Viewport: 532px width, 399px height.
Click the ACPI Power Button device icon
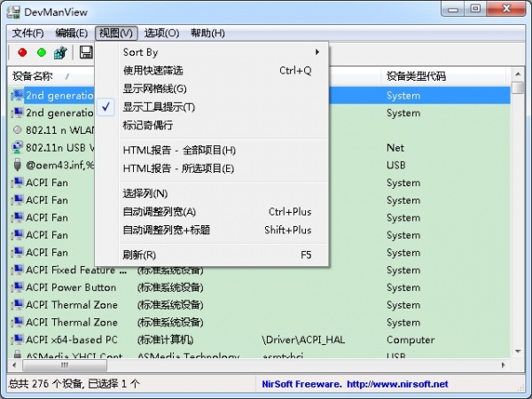(17, 287)
